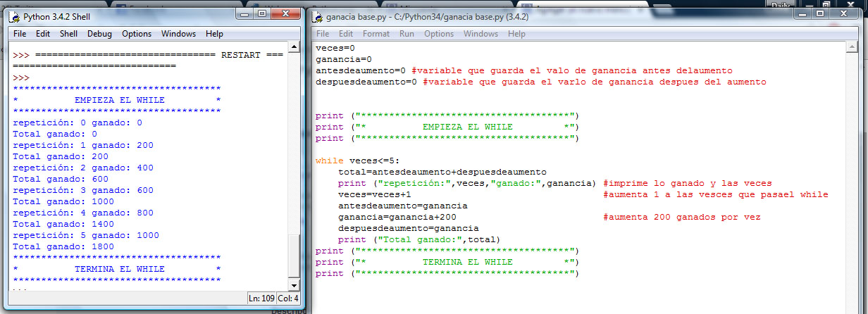Image resolution: width=868 pixels, height=314 pixels.
Task: Click comment '#aumenta 200 ganados por vez'
Action: (682, 217)
